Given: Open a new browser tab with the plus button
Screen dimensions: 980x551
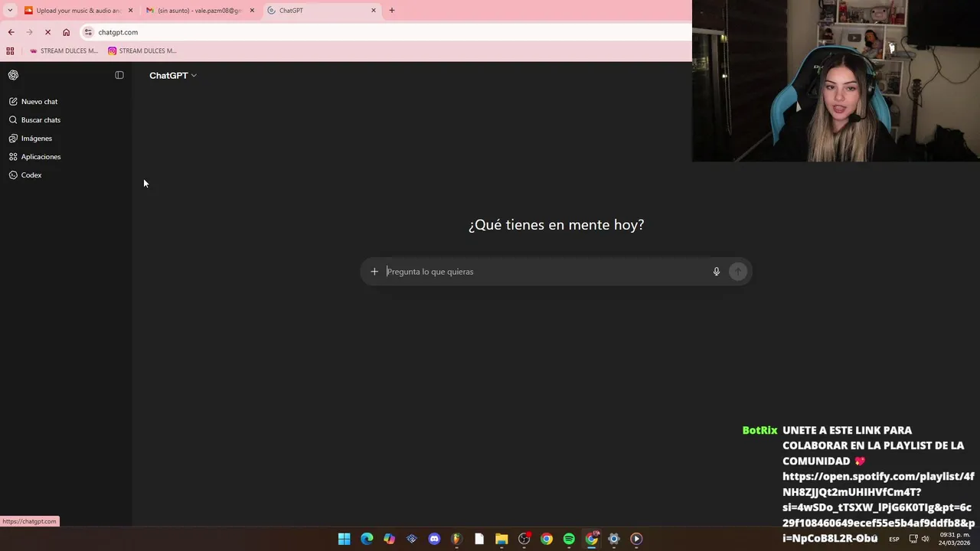Looking at the screenshot, I should 392,11.
